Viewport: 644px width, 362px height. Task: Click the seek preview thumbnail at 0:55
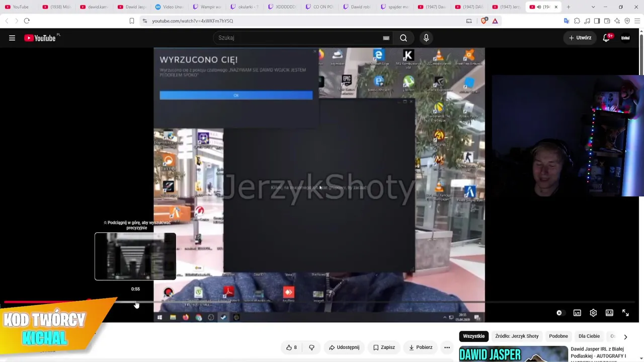click(x=135, y=256)
